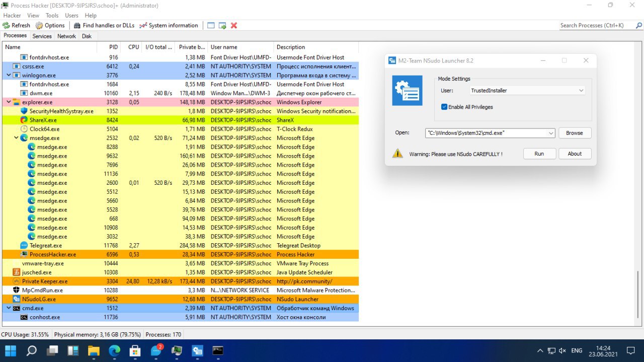Click the NSudoLG.exe process icon
The width and height of the screenshot is (644, 362).
pyautogui.click(x=17, y=299)
